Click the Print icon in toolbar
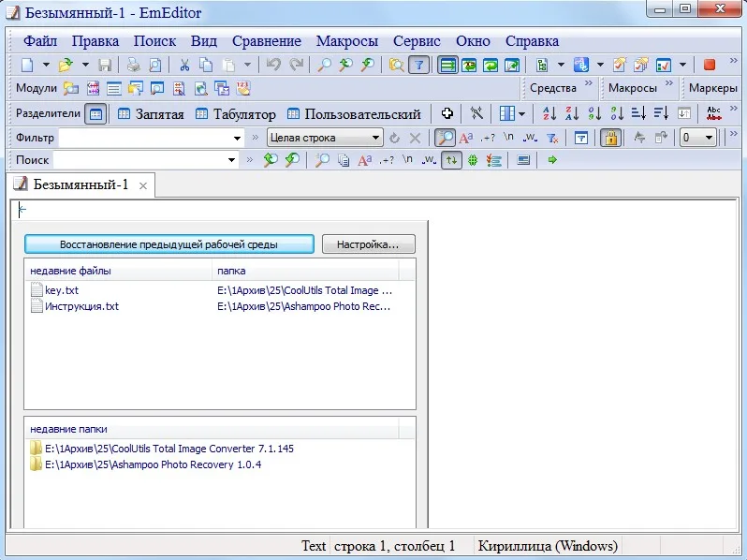This screenshot has width=747, height=560. [x=133, y=65]
